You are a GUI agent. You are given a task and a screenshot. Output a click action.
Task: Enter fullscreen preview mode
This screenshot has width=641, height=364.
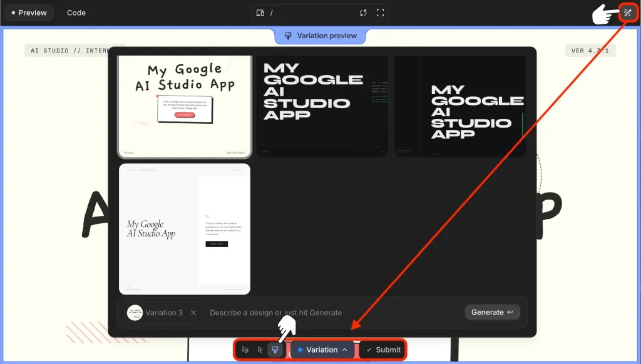point(380,13)
